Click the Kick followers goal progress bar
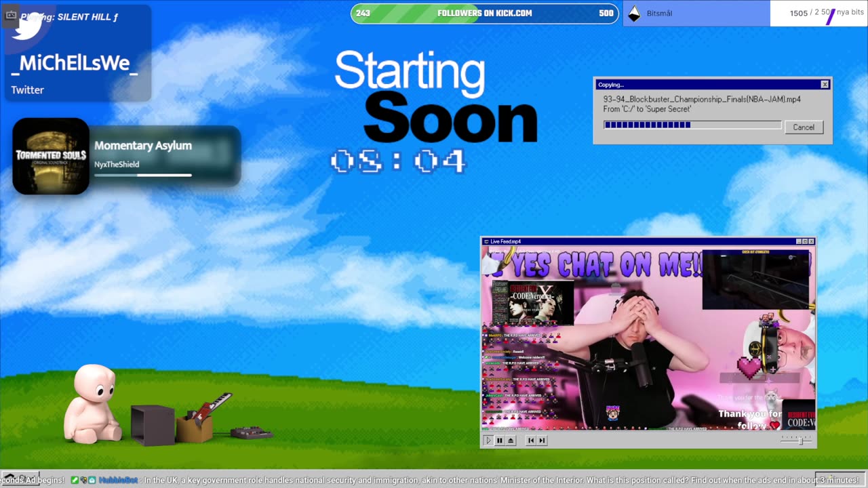868x488 pixels. tap(484, 14)
